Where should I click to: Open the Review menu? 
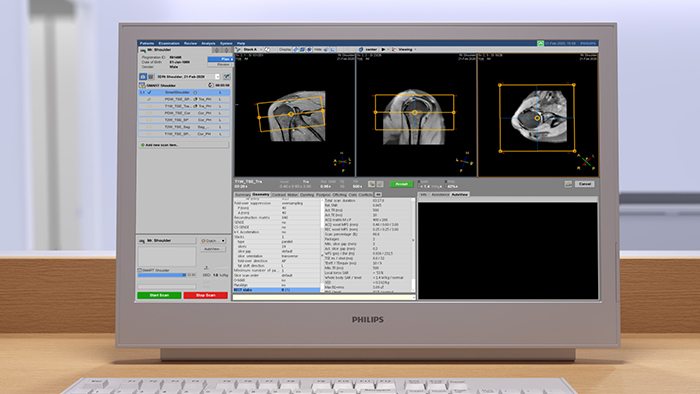click(191, 43)
